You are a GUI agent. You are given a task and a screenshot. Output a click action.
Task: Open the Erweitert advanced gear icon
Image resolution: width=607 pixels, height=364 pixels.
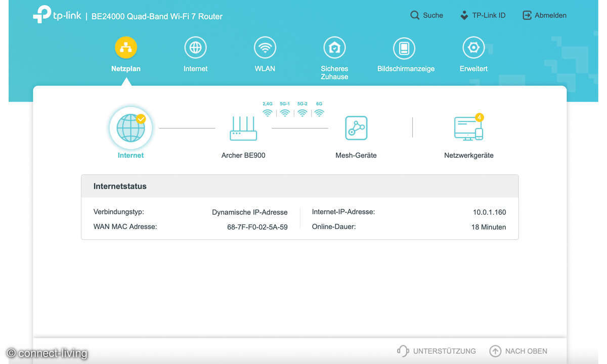473,48
